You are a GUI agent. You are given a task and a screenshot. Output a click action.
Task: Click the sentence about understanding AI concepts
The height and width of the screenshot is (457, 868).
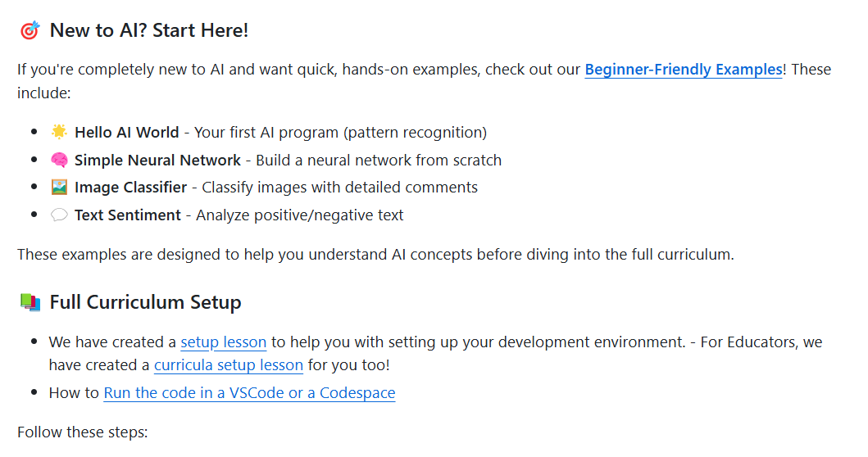(375, 255)
